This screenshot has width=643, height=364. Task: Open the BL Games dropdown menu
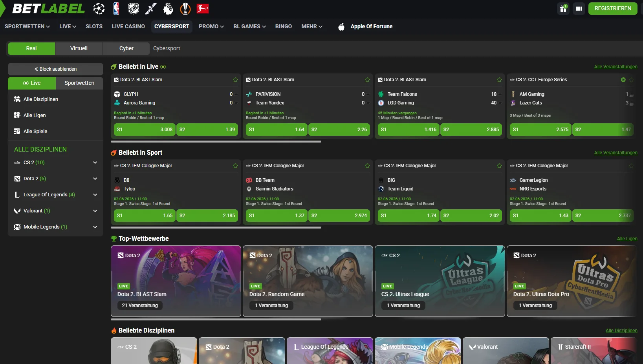point(249,26)
